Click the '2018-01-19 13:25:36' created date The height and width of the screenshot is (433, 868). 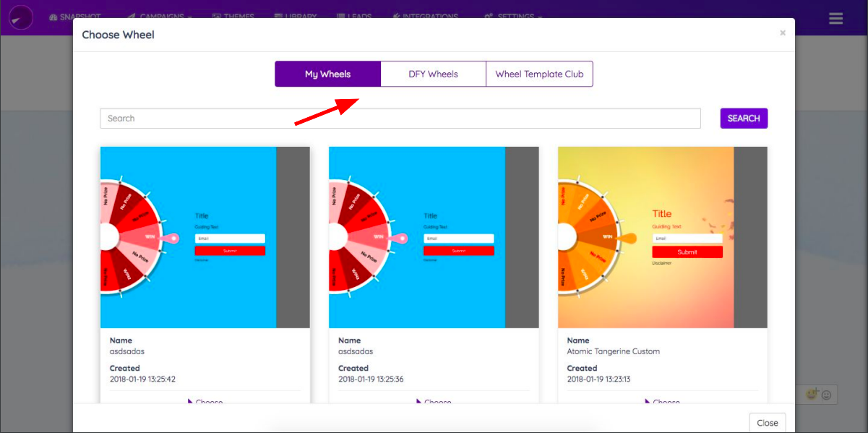click(x=371, y=379)
